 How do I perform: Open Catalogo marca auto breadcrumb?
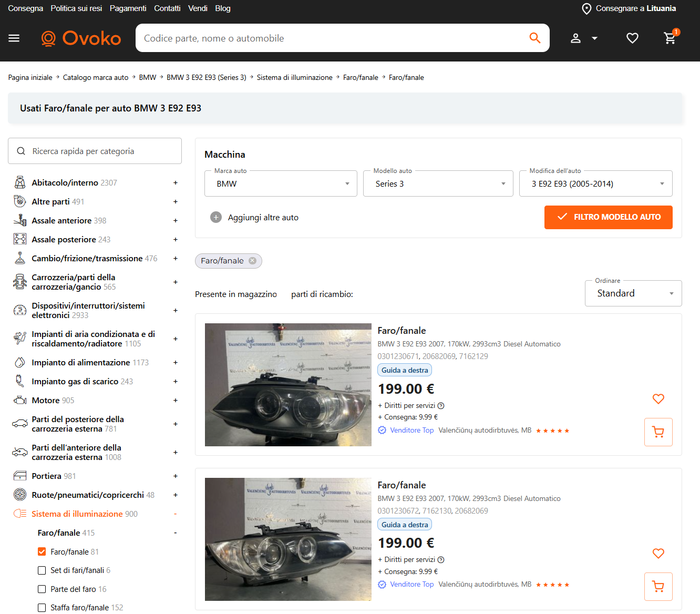(x=96, y=78)
